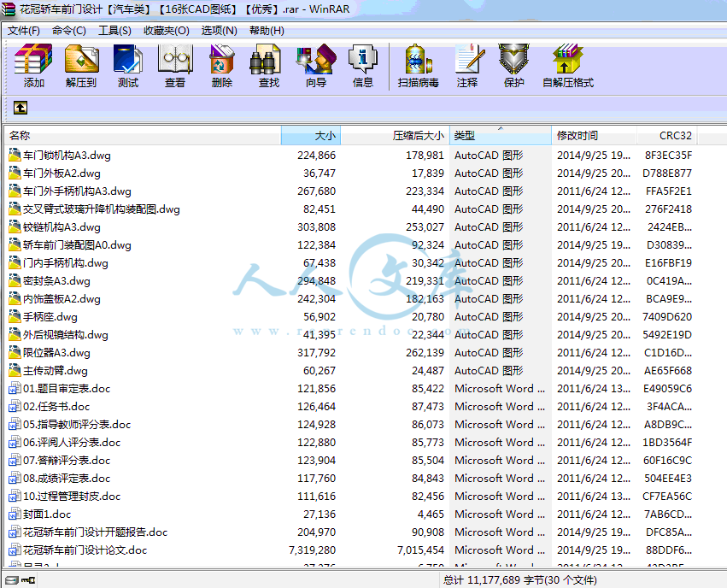
Task: Select file 车门外板A2.dwg
Action: click(x=62, y=173)
